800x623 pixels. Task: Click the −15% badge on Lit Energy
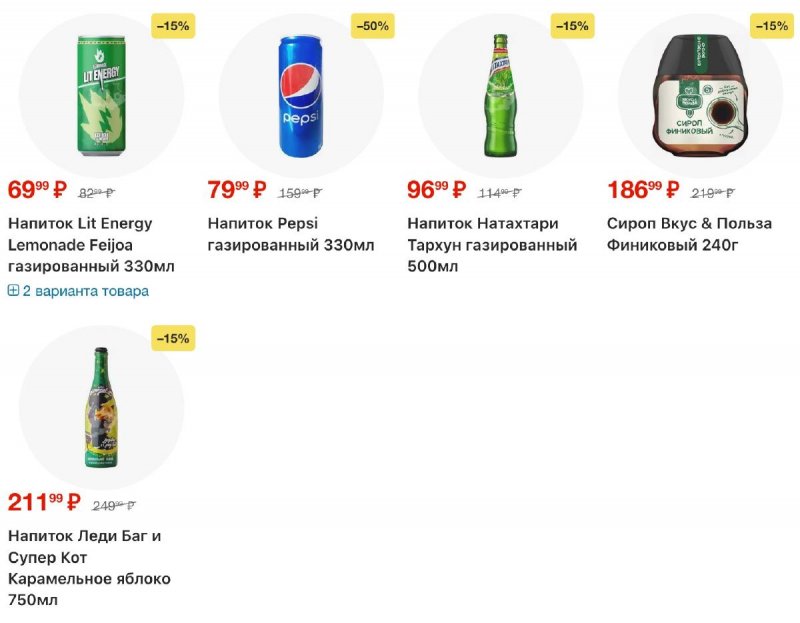(172, 26)
